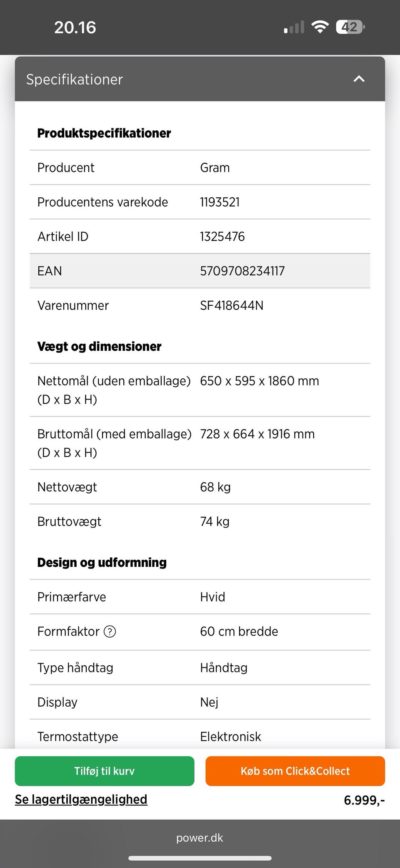Select the Varenummer value SF418644N
The width and height of the screenshot is (400, 868).
coord(232,305)
